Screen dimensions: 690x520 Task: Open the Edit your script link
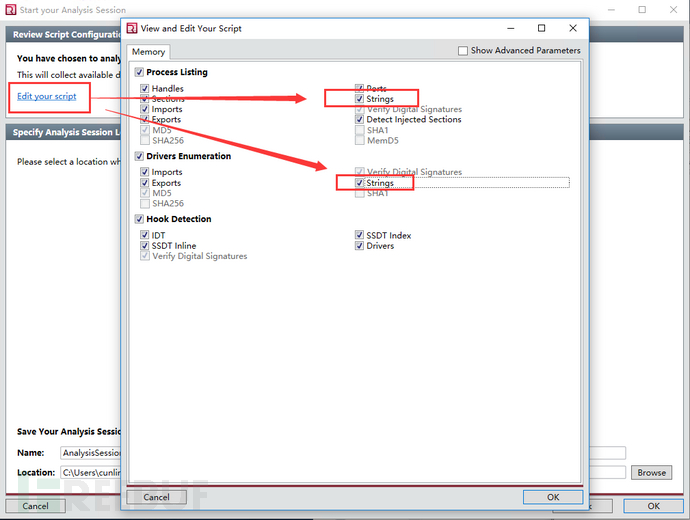coord(47,96)
